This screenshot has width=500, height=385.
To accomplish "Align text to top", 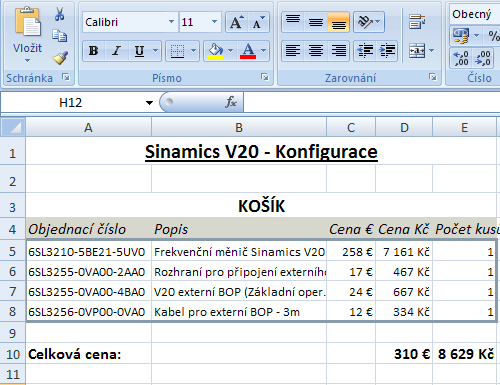I will click(x=293, y=22).
